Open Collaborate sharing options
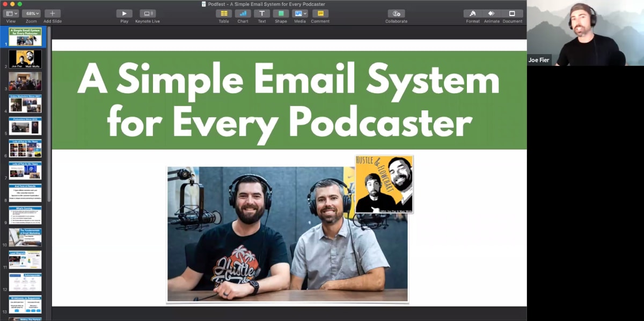The image size is (644, 321). pyautogui.click(x=396, y=14)
